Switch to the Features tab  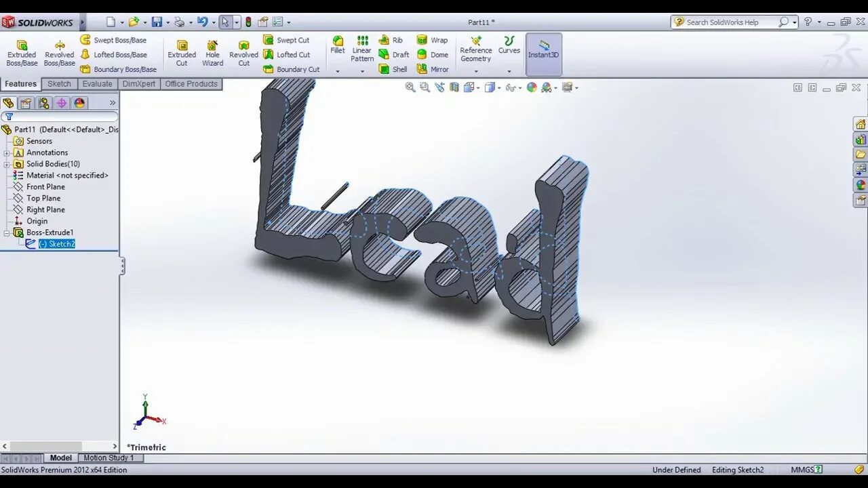(x=20, y=84)
